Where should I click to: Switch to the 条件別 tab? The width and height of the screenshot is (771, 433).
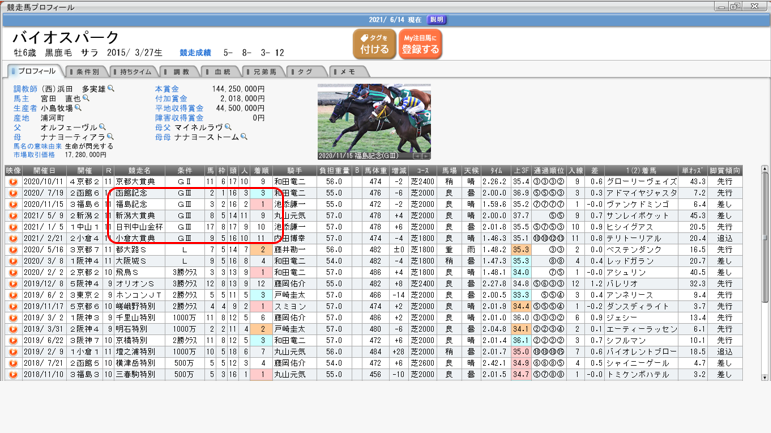(x=87, y=72)
